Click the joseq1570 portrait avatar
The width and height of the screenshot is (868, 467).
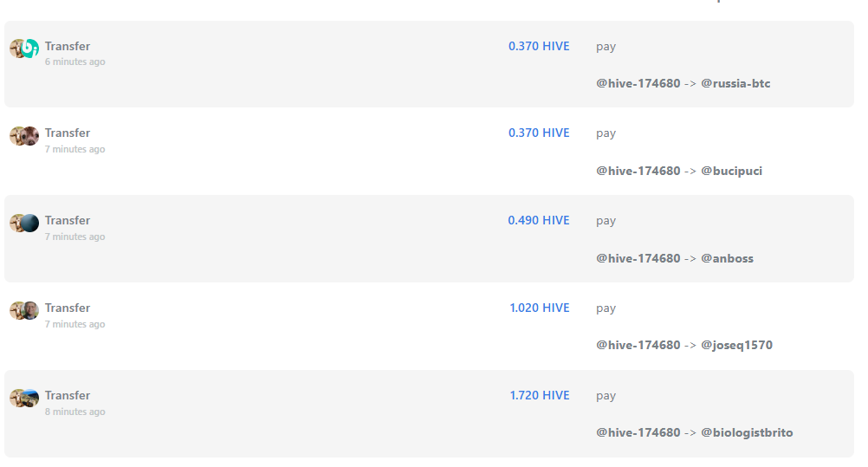pos(30,311)
